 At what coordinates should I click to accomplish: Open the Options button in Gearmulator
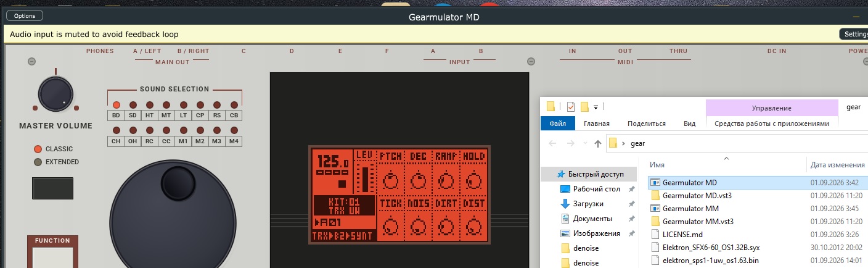(x=25, y=16)
